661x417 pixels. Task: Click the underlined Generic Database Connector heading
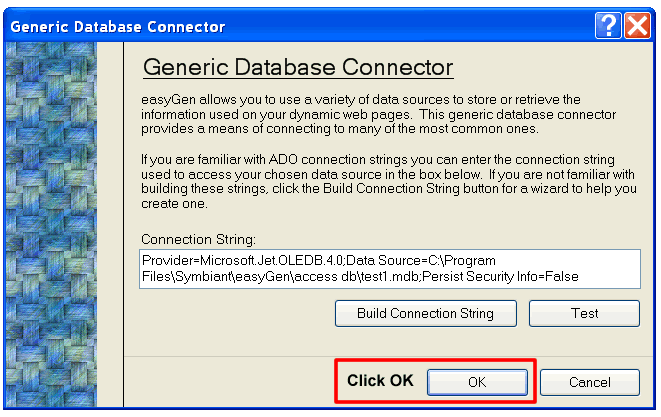pyautogui.click(x=298, y=67)
